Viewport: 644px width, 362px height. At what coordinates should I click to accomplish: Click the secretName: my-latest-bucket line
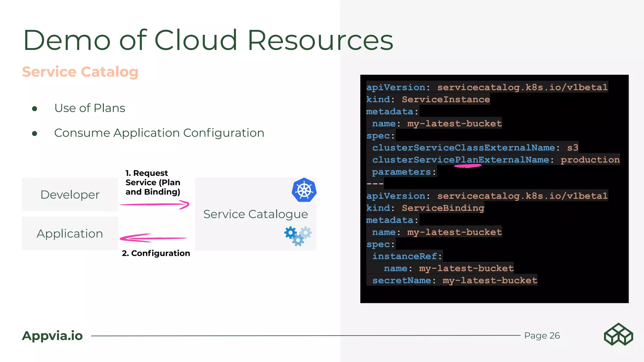(x=455, y=280)
